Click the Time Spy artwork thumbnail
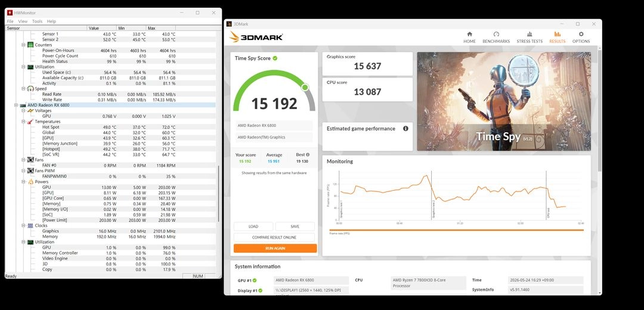 point(504,101)
